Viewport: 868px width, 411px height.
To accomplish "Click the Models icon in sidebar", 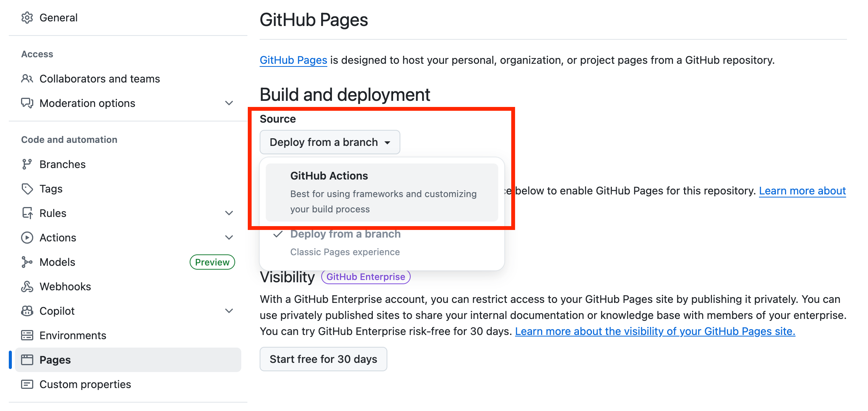I will (x=27, y=262).
